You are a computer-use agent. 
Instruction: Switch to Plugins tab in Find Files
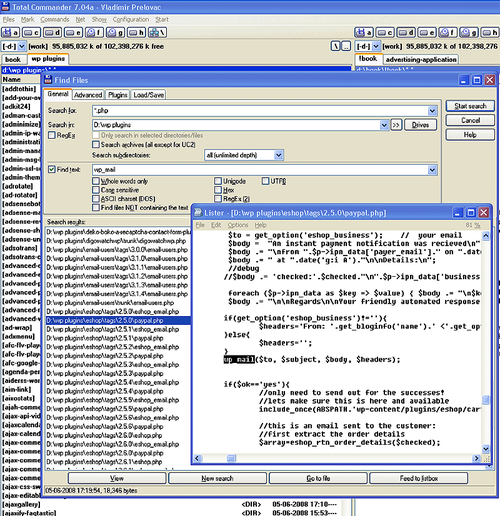click(118, 95)
